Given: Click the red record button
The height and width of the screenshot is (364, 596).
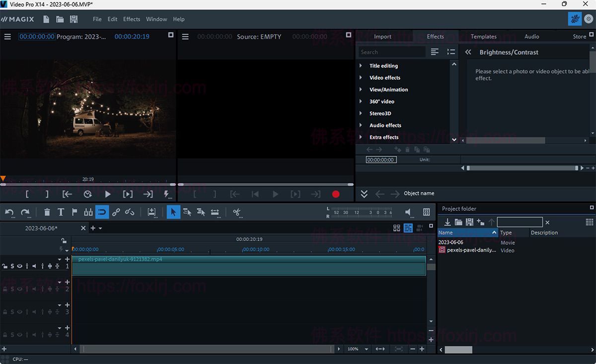Looking at the screenshot, I should coord(336,194).
